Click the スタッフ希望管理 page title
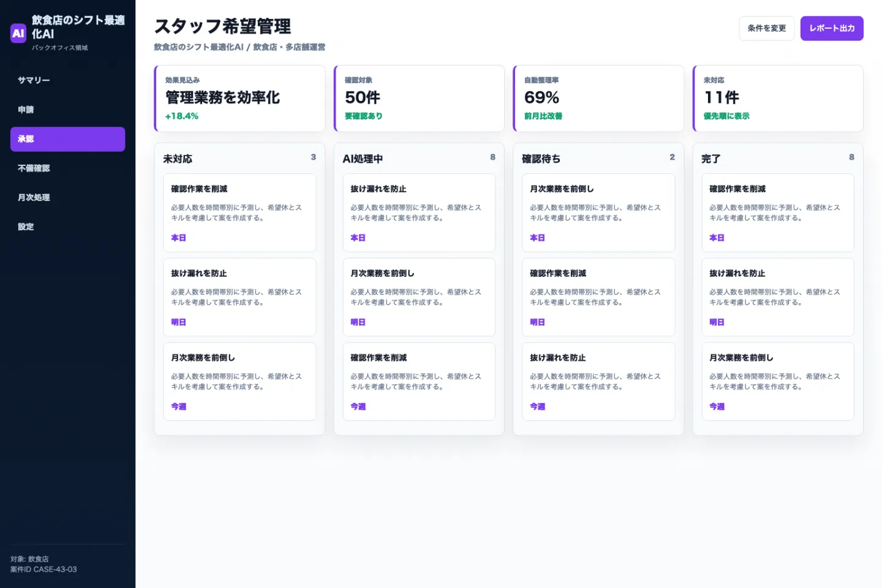 pos(222,26)
